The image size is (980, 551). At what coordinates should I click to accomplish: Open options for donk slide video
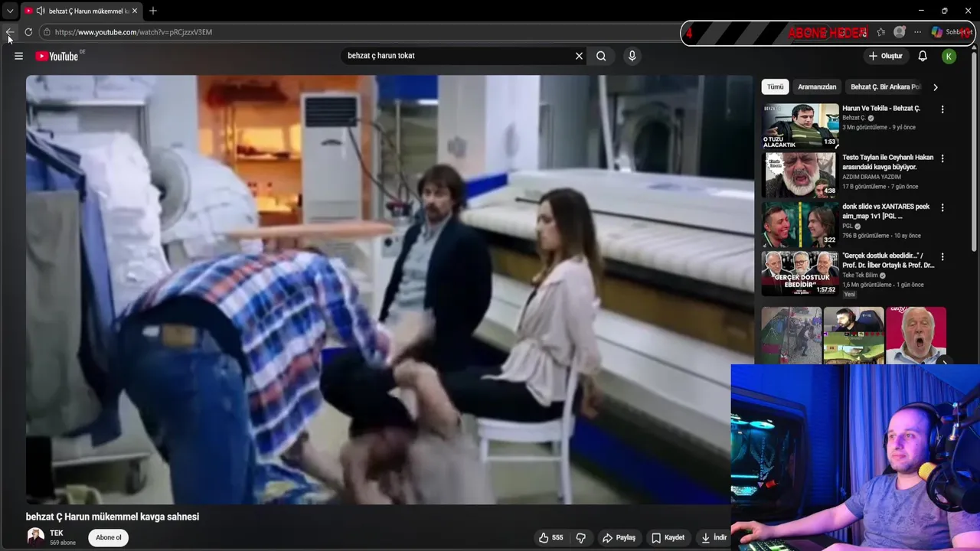coord(942,207)
